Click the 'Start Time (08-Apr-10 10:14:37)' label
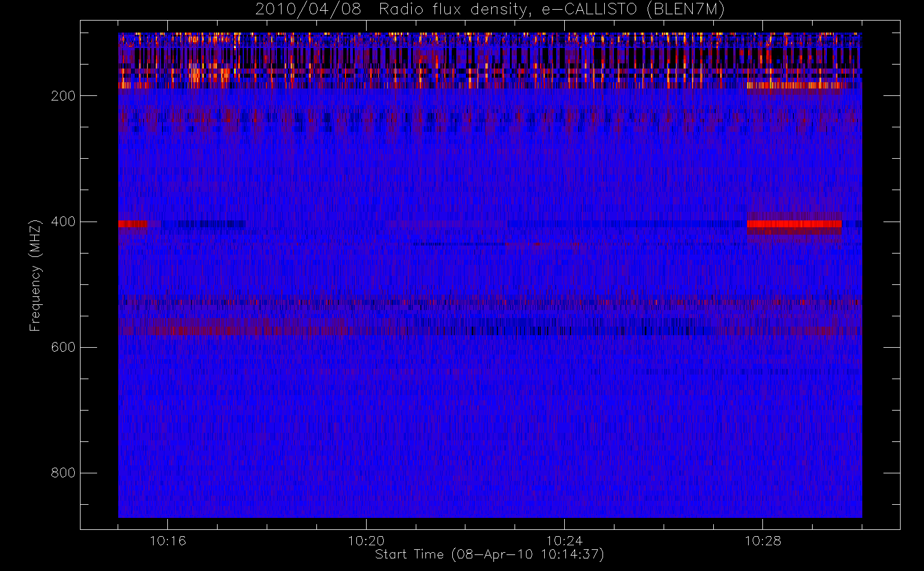The image size is (924, 571). (x=489, y=554)
